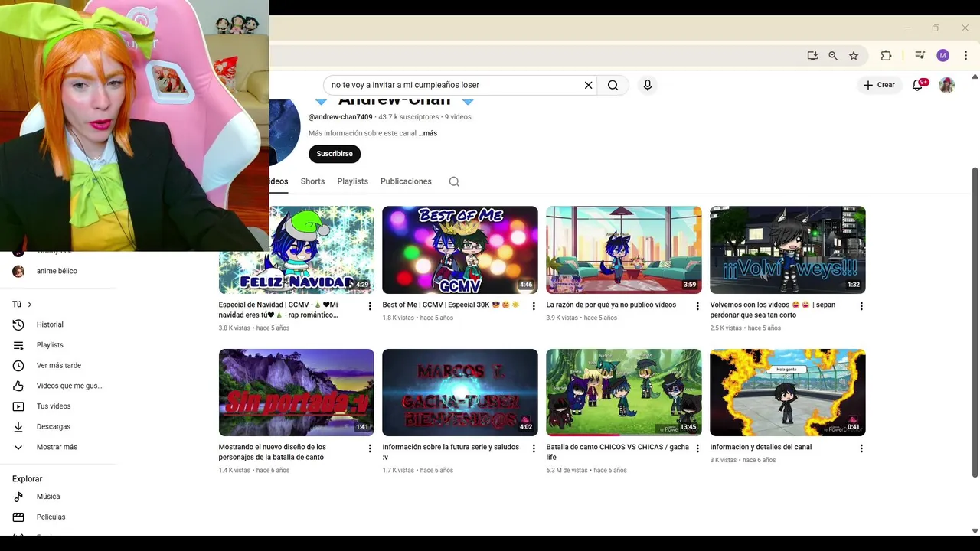This screenshot has width=980, height=551.
Task: Subscribe with the Suscribirse button
Action: point(335,154)
